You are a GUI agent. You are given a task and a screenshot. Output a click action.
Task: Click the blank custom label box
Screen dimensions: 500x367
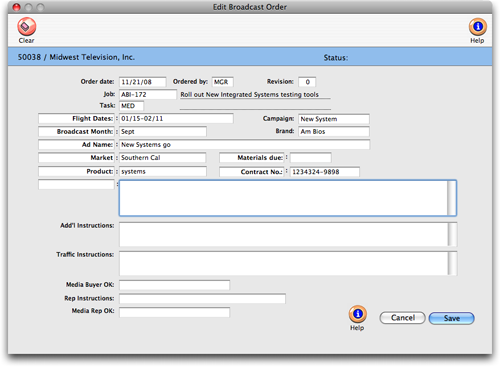(x=76, y=184)
